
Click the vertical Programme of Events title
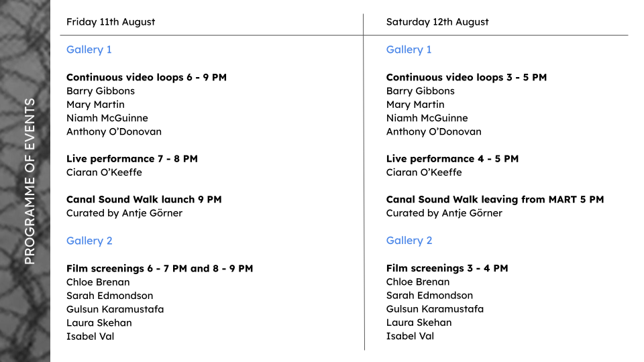click(x=30, y=181)
